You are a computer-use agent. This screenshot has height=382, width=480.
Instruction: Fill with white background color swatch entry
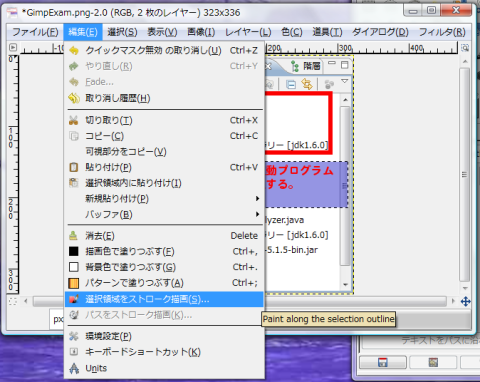74,267
